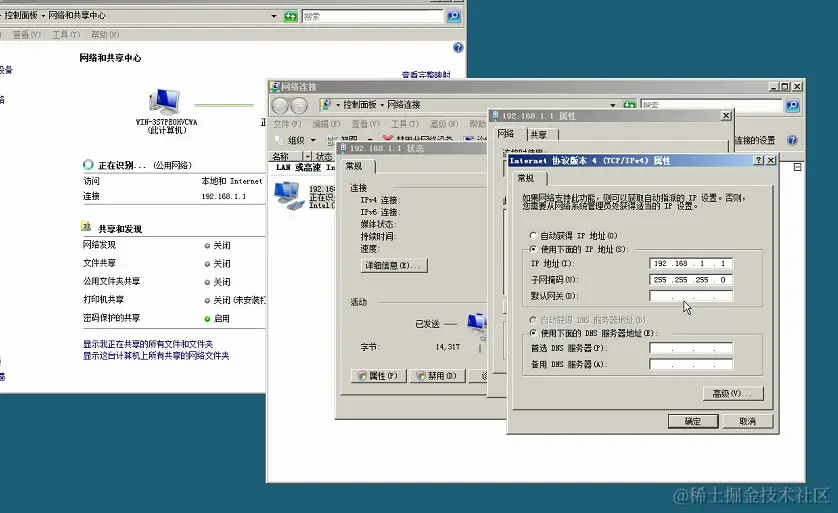Select 使用下面的 DNS 服务器地址 radio button
The width and height of the screenshot is (838, 513).
533,333
